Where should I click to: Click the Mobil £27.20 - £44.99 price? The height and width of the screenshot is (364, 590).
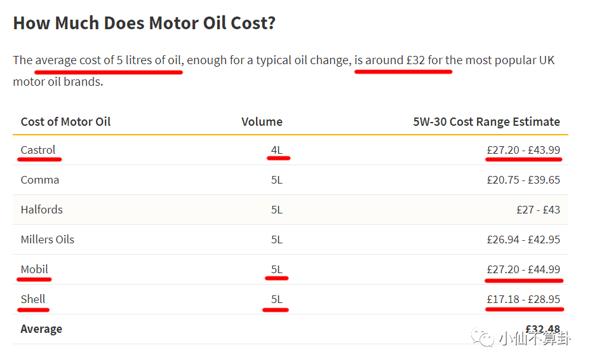click(x=523, y=269)
